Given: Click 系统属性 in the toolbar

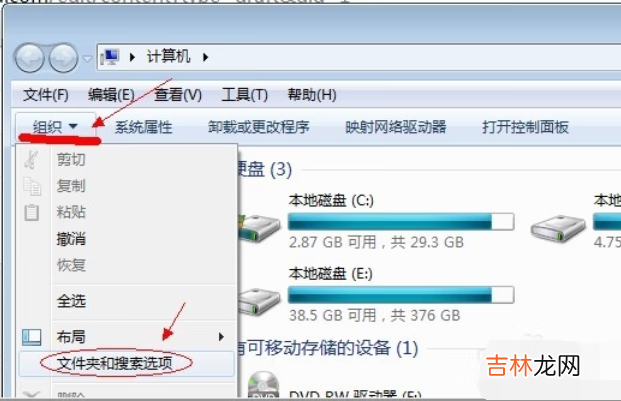Looking at the screenshot, I should pos(143,127).
